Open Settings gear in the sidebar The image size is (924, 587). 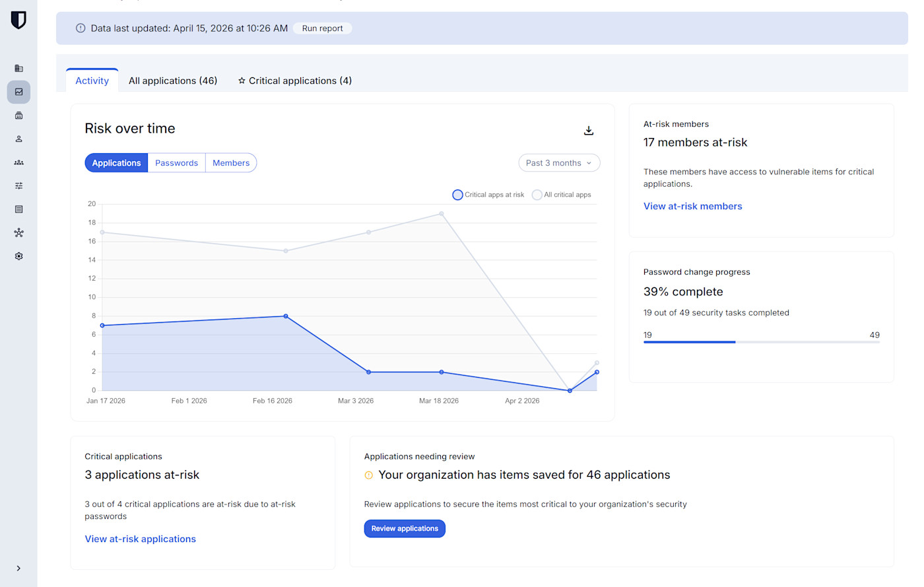(x=18, y=256)
